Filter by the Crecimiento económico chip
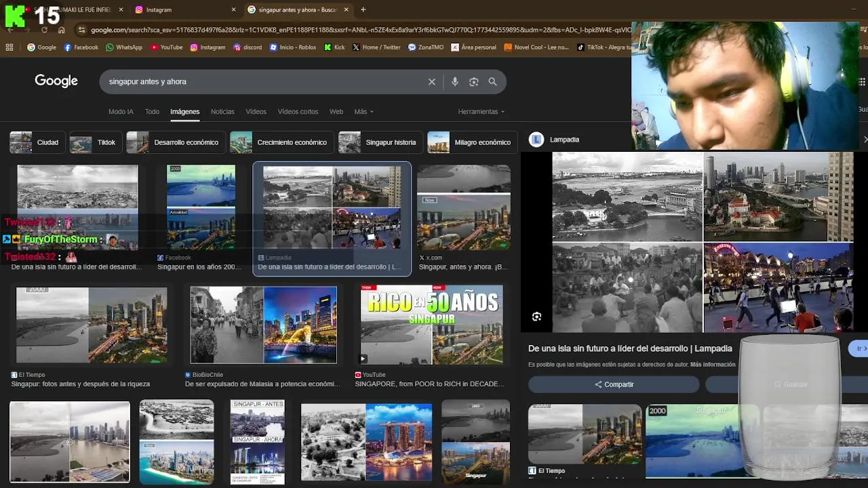This screenshot has width=868, height=488. click(281, 142)
